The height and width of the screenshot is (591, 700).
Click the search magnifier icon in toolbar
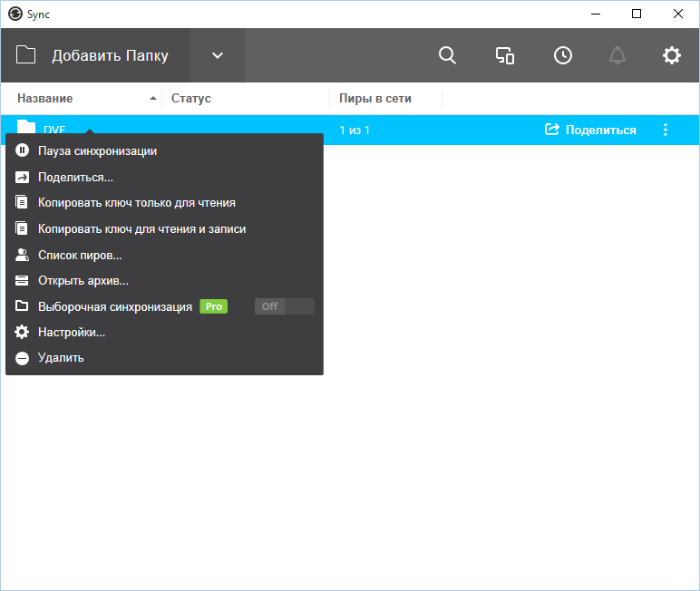point(447,55)
